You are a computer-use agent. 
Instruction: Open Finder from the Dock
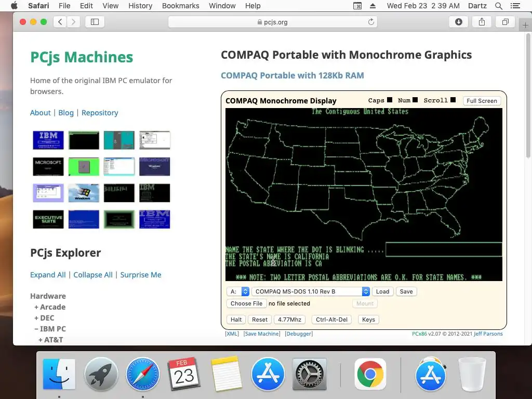[x=59, y=374]
